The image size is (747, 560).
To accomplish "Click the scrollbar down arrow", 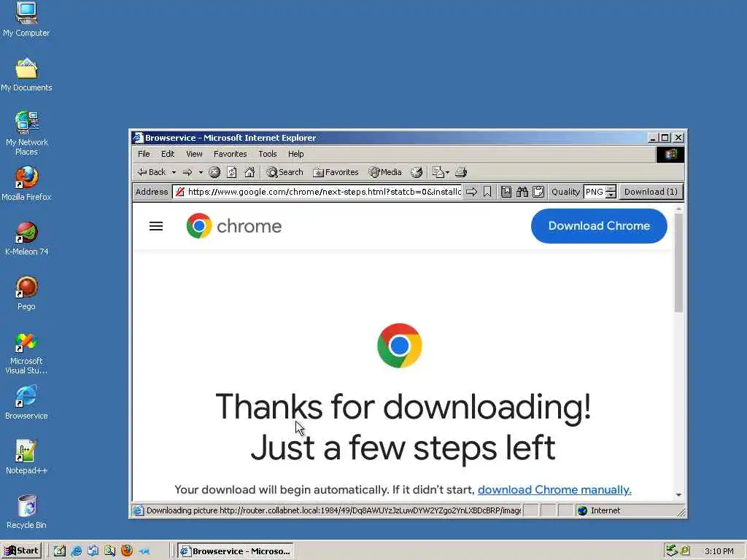I will click(x=678, y=495).
